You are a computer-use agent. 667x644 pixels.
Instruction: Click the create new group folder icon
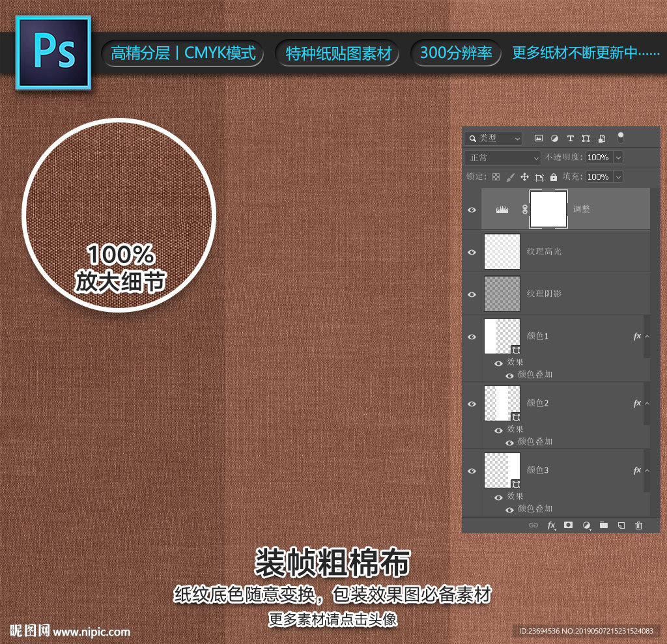pos(604,525)
